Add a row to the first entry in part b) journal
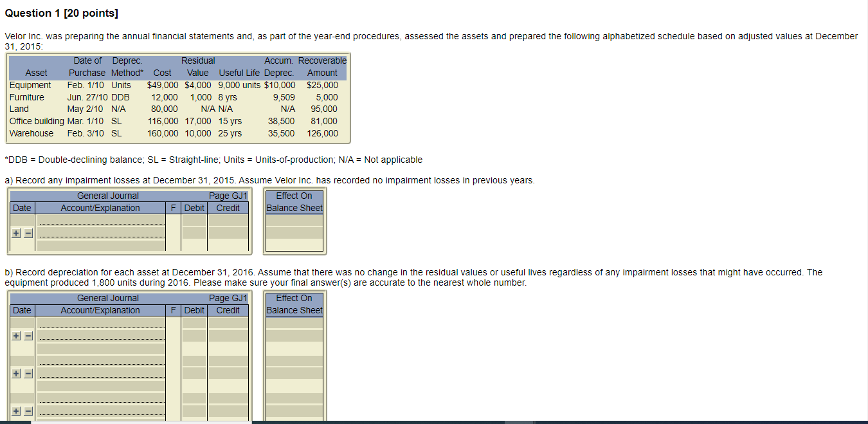This screenshot has height=424, width=868. pos(15,335)
